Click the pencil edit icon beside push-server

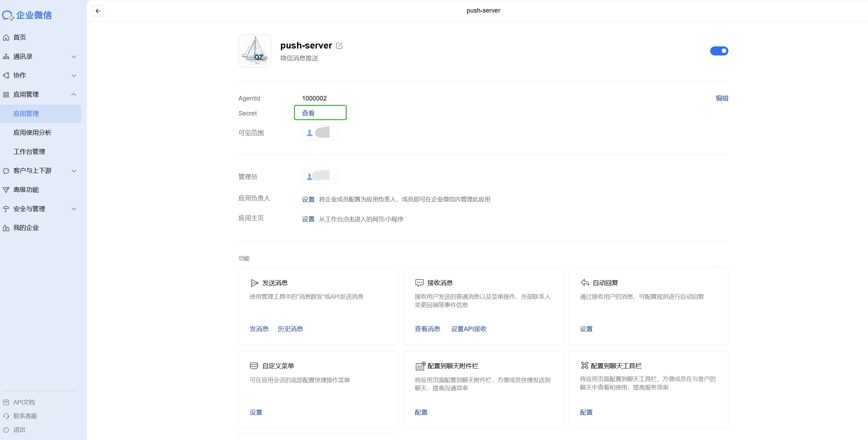[339, 46]
